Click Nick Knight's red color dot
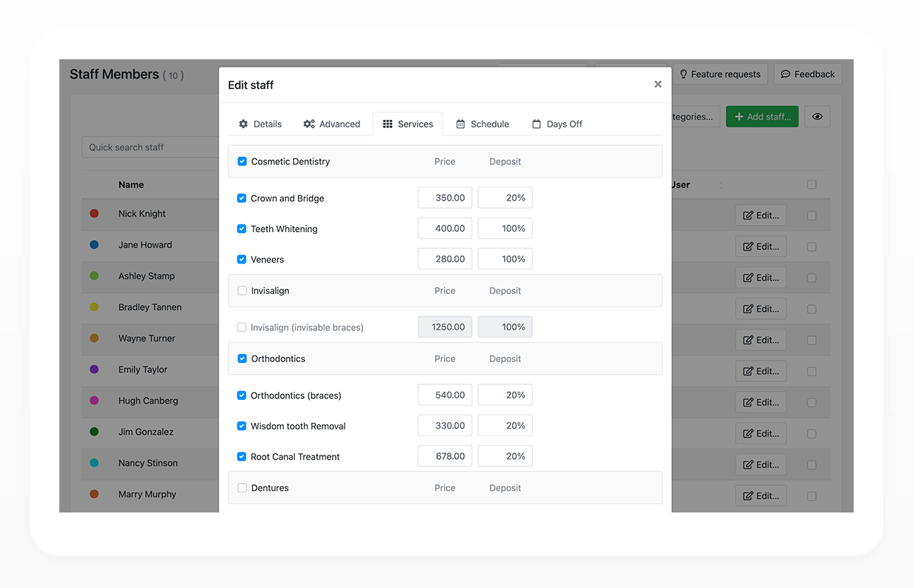The height and width of the screenshot is (588, 913). coord(94,213)
